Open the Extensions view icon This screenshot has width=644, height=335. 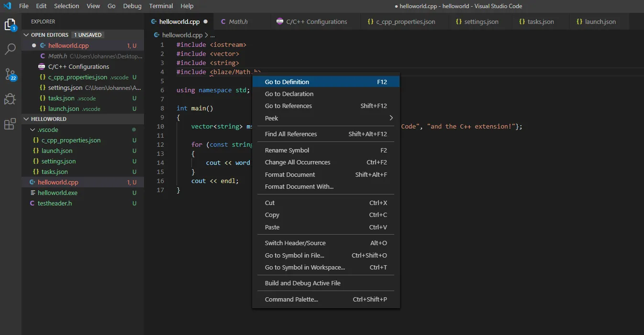click(10, 124)
